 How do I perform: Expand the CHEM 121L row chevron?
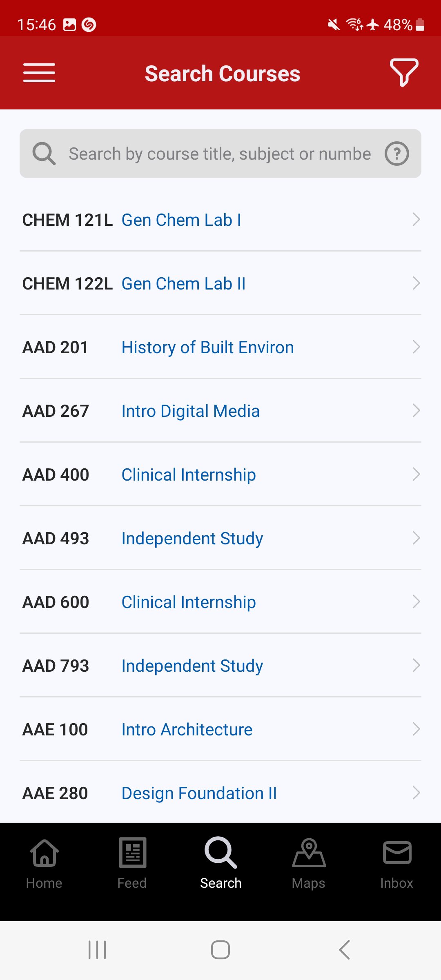pyautogui.click(x=416, y=220)
